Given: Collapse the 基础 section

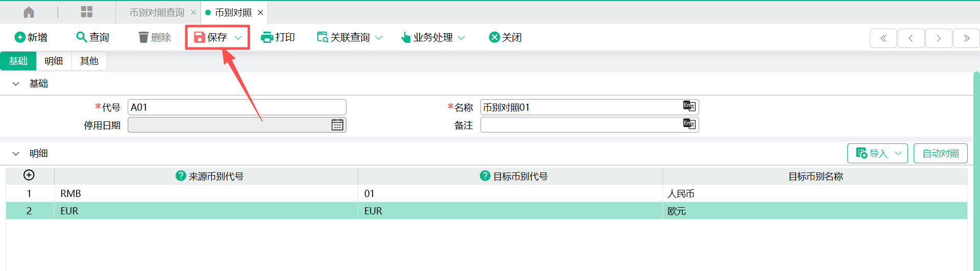Looking at the screenshot, I should coord(16,84).
